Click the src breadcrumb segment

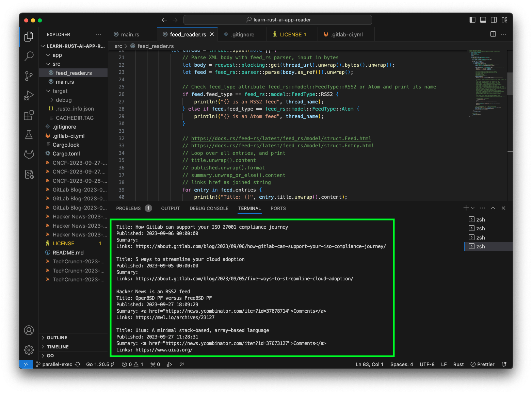118,46
